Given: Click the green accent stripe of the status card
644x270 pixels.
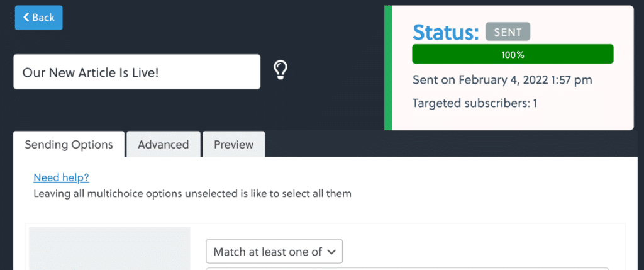Looking at the screenshot, I should (388, 67).
